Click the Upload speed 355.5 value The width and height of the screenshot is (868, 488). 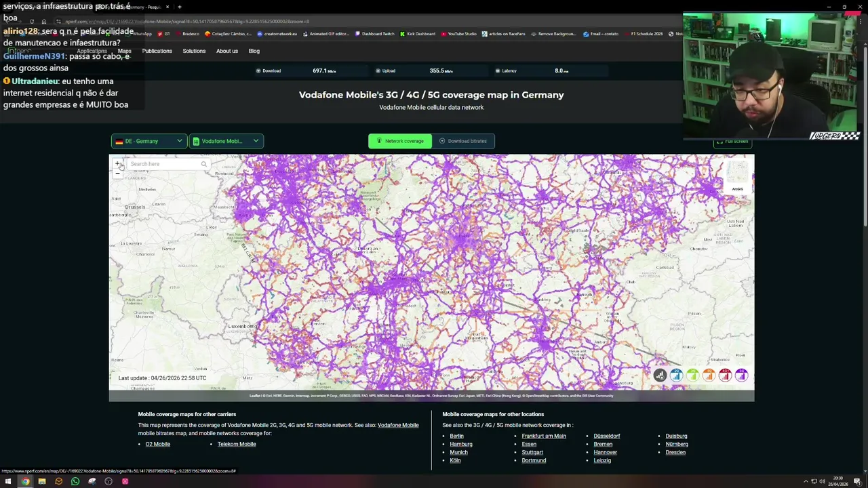pyautogui.click(x=441, y=70)
